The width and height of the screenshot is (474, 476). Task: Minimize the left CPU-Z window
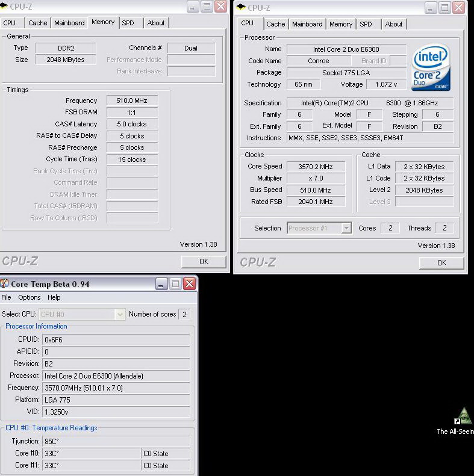coord(193,7)
